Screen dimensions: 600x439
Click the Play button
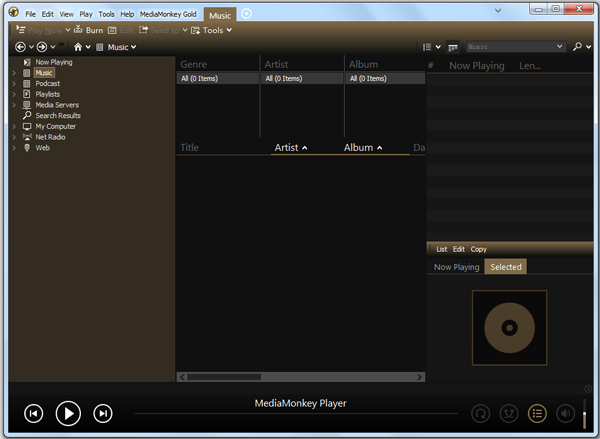coord(68,413)
